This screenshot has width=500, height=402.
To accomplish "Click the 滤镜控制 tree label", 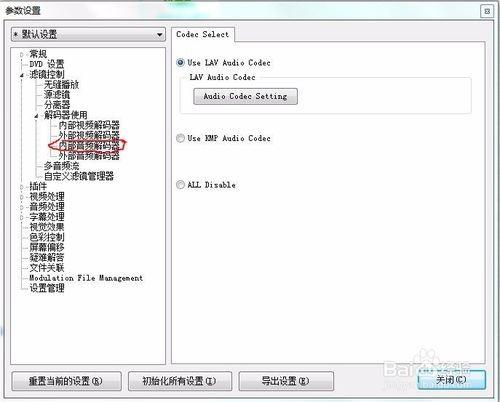I will coord(47,74).
